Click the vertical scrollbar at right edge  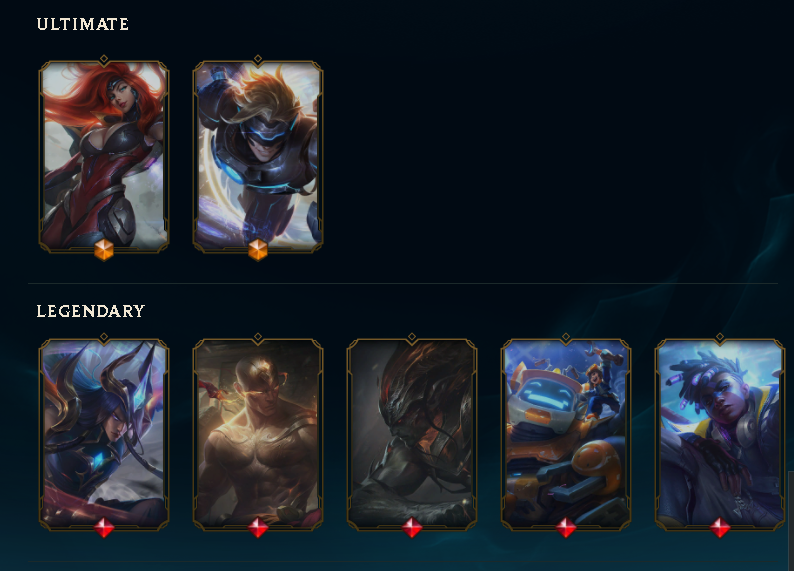[x=791, y=520]
